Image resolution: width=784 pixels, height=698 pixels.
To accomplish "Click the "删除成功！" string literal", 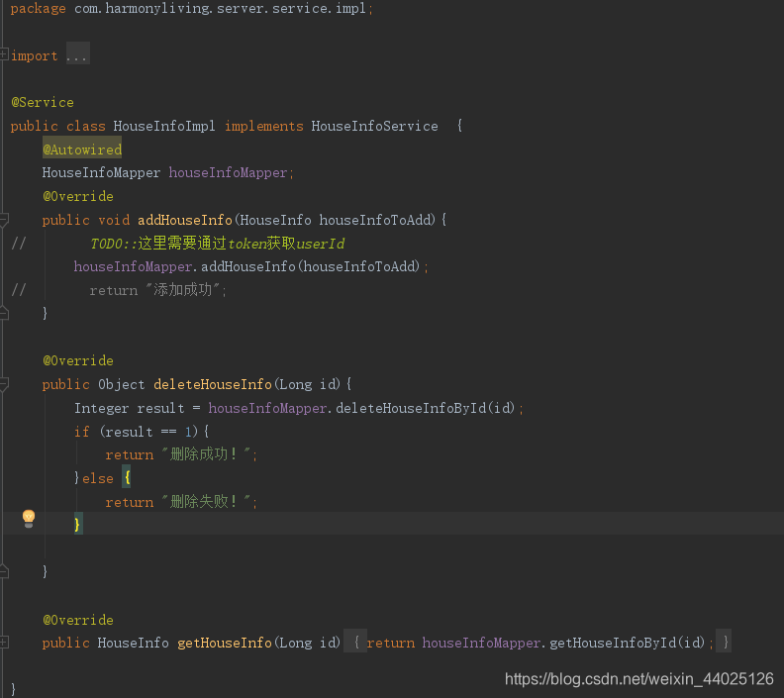I will point(206,454).
